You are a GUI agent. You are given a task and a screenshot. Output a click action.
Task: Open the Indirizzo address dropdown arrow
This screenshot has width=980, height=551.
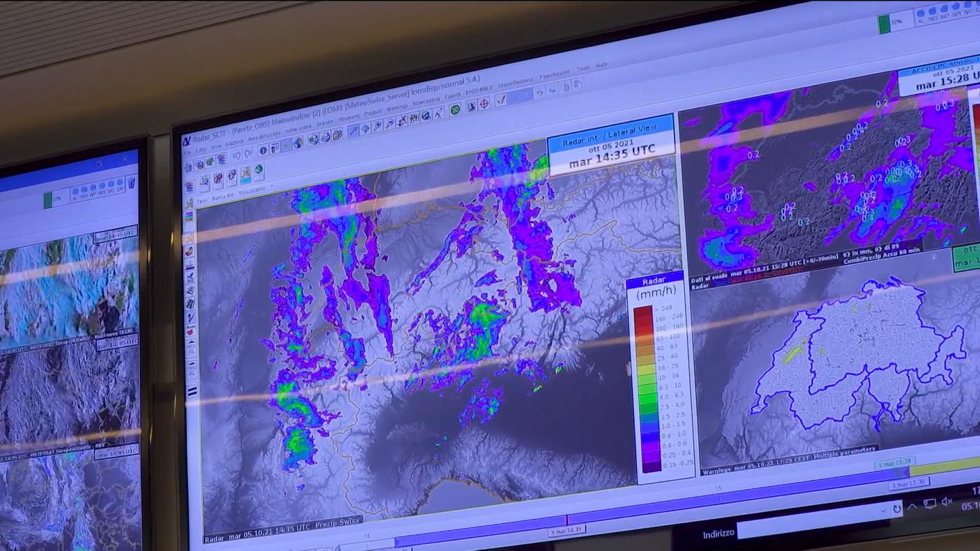884,510
